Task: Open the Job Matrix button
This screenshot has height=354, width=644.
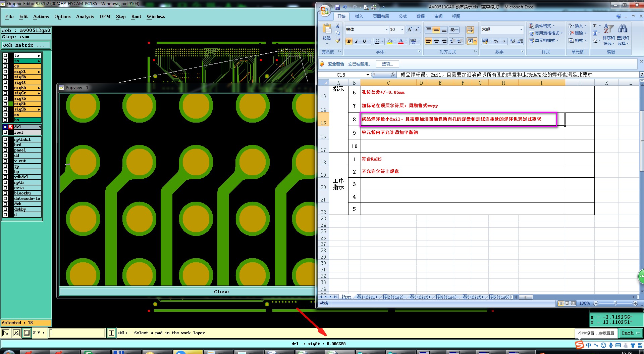Action: pos(26,45)
